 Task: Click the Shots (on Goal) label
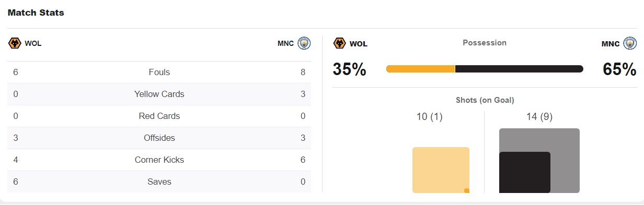(485, 100)
